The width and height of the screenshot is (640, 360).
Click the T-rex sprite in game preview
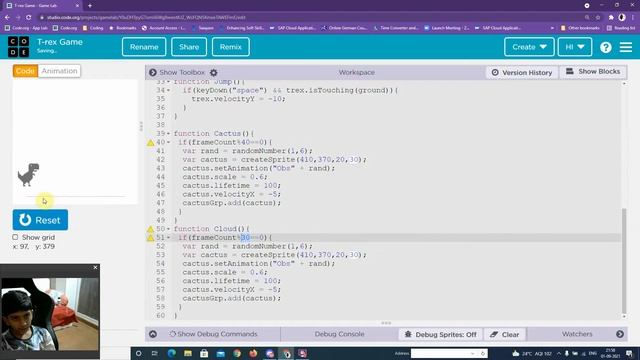click(29, 175)
